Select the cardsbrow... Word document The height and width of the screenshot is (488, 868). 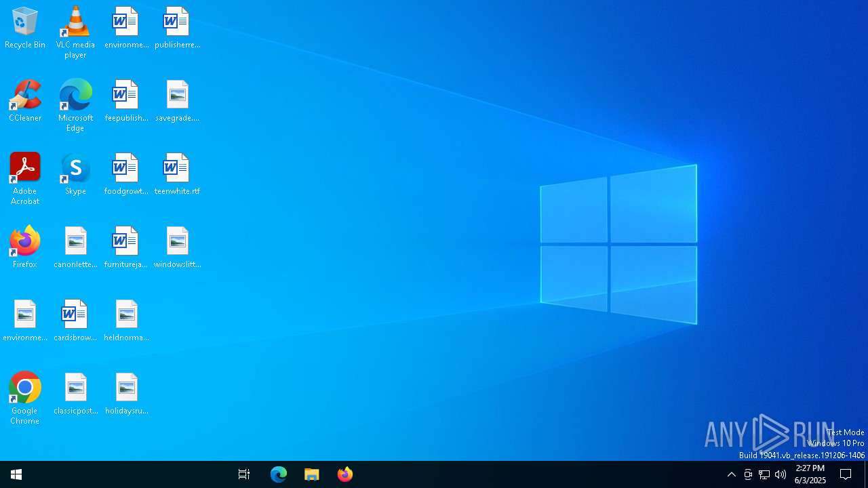pyautogui.click(x=75, y=321)
